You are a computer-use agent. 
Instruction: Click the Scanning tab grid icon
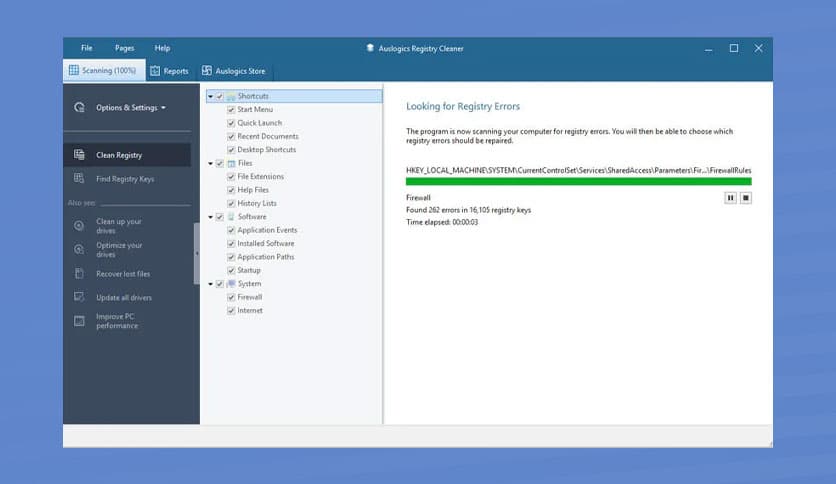[x=74, y=70]
